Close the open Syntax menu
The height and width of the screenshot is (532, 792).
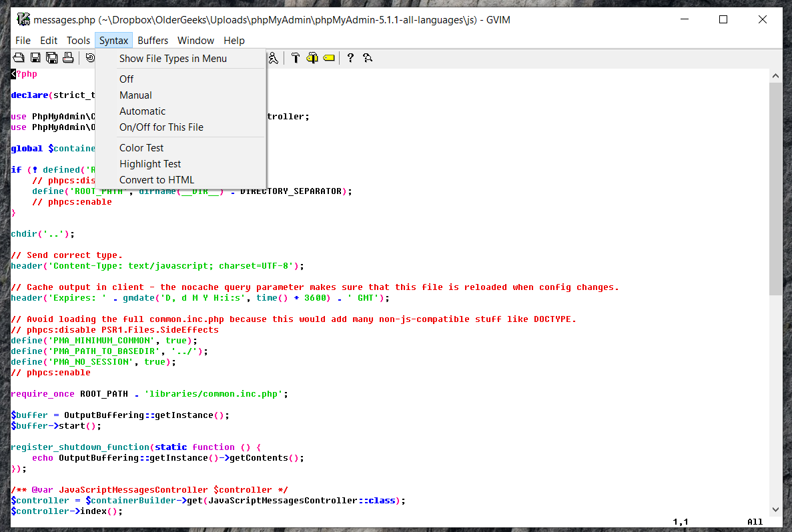pos(113,41)
